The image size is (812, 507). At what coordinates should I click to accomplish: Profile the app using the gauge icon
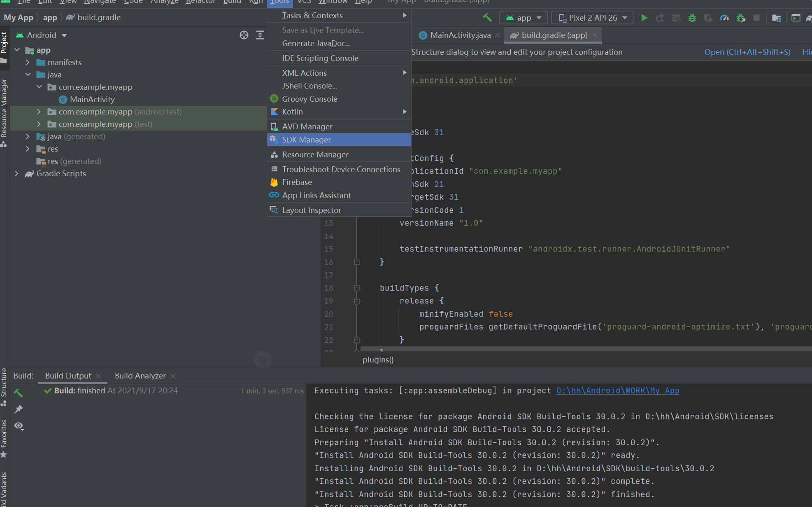724,18
